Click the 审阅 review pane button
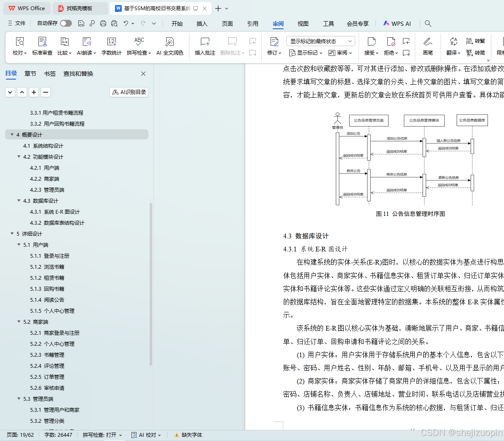Image resolution: width=504 pixels, height=441 pixels. click(x=340, y=53)
